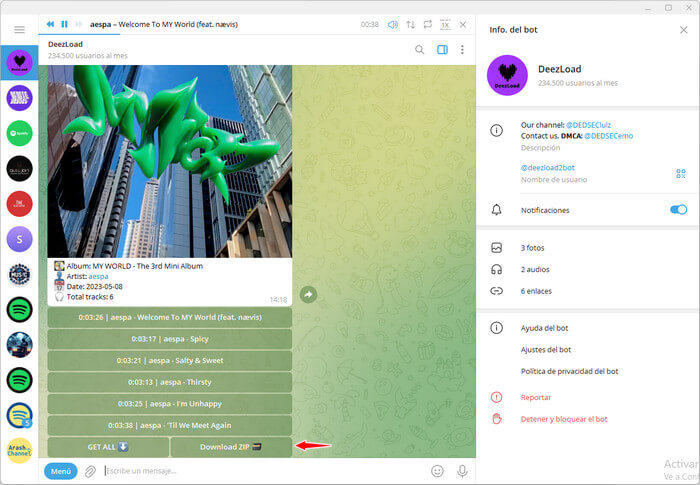Open the hamburger main menu

point(19,29)
